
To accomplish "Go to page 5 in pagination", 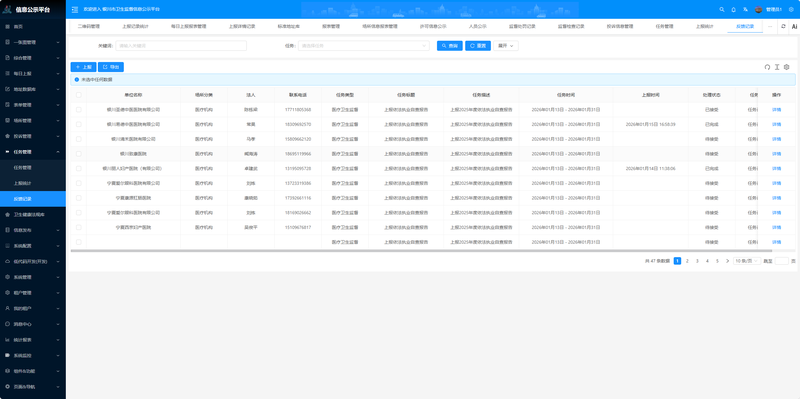I will pyautogui.click(x=717, y=261).
